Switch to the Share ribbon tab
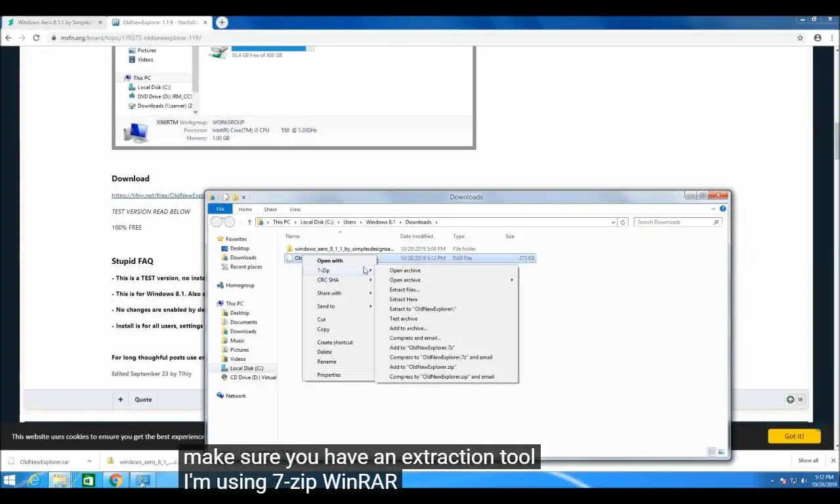 [270, 209]
